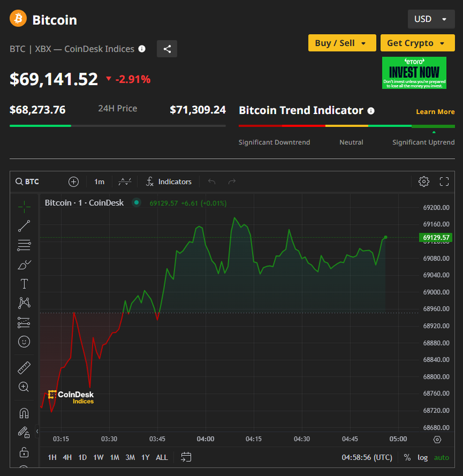
Task: Click the share icon beside CoinDesk Indices
Action: point(167,49)
